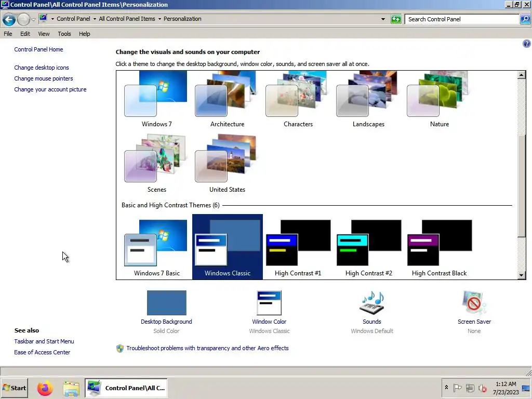The height and width of the screenshot is (399, 532).
Task: Click the Back navigation arrow
Action: (9, 19)
